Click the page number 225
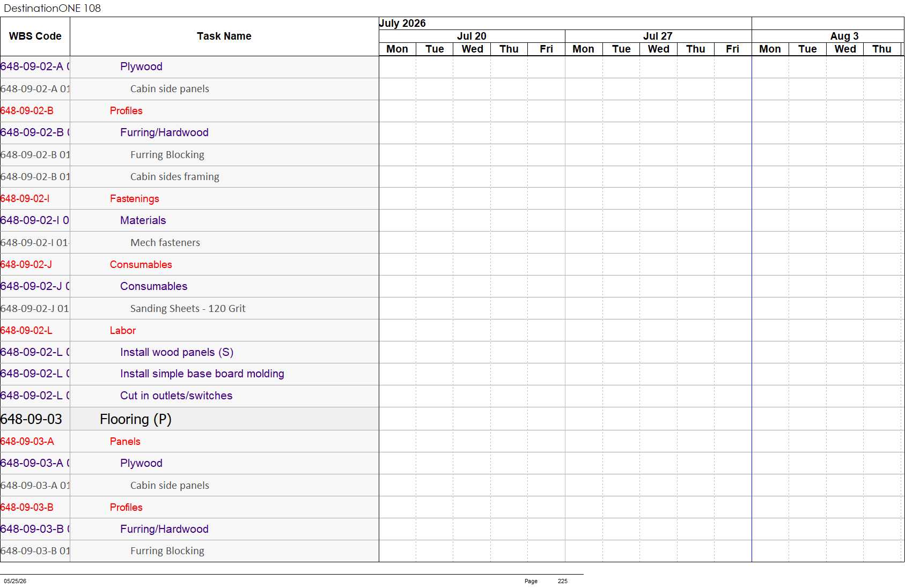905x588 pixels. coord(562,581)
